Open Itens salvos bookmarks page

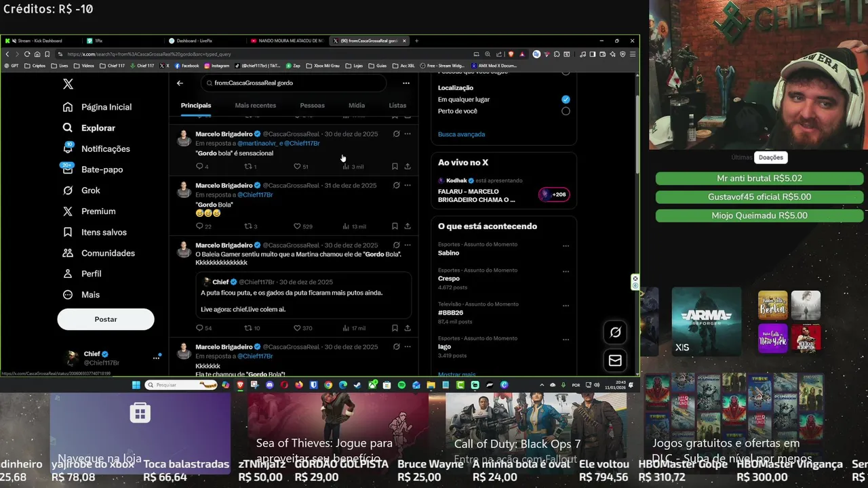(95, 232)
